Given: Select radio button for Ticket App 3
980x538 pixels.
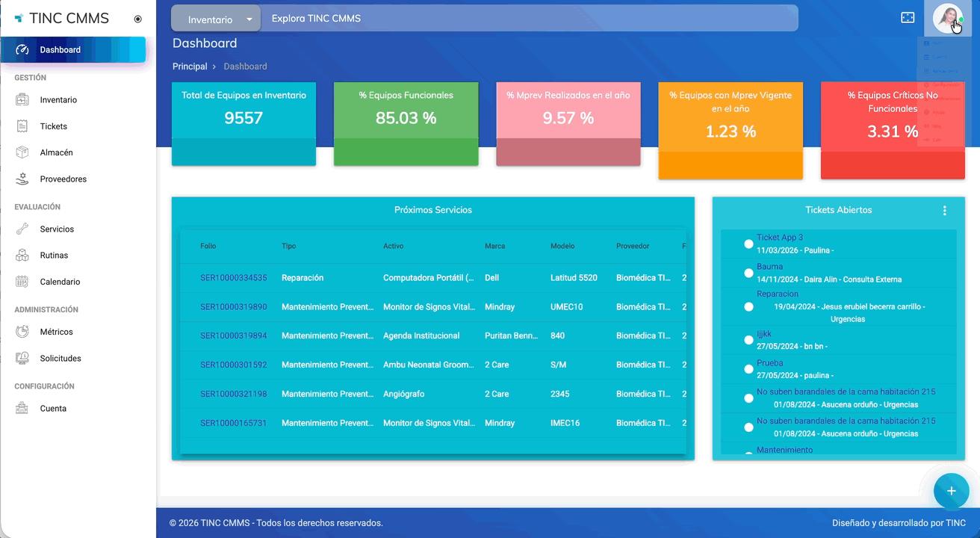Looking at the screenshot, I should 748,244.
